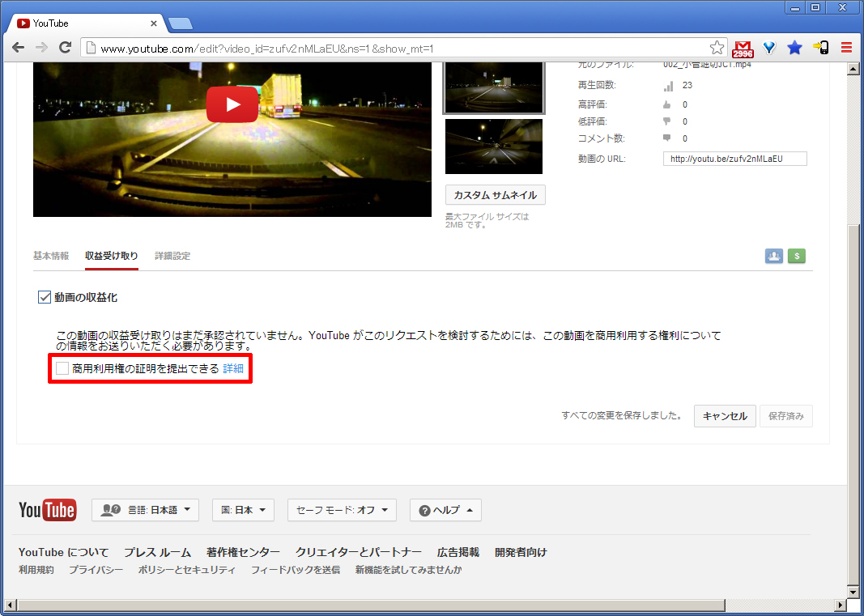864x616 pixels.
Task: Select the 収益受け取り tab
Action: 111,256
